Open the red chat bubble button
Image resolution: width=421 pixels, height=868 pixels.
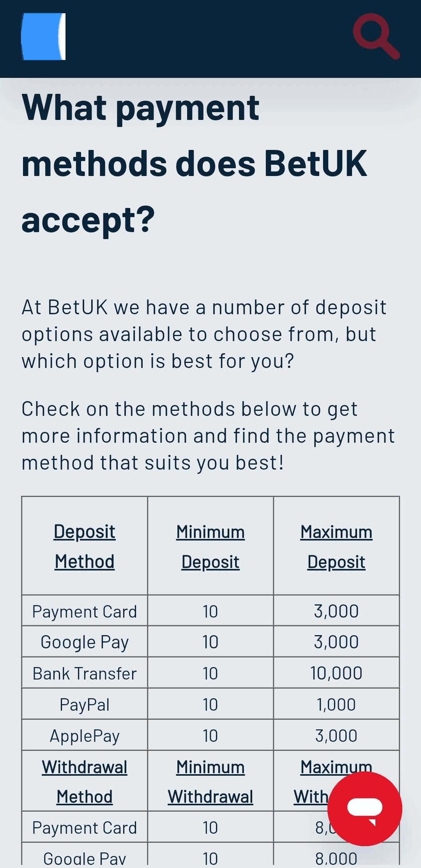(364, 809)
